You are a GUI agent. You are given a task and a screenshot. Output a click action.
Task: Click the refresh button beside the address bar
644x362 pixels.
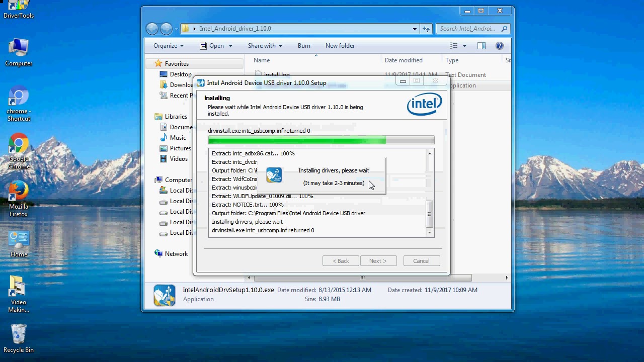pyautogui.click(x=426, y=29)
